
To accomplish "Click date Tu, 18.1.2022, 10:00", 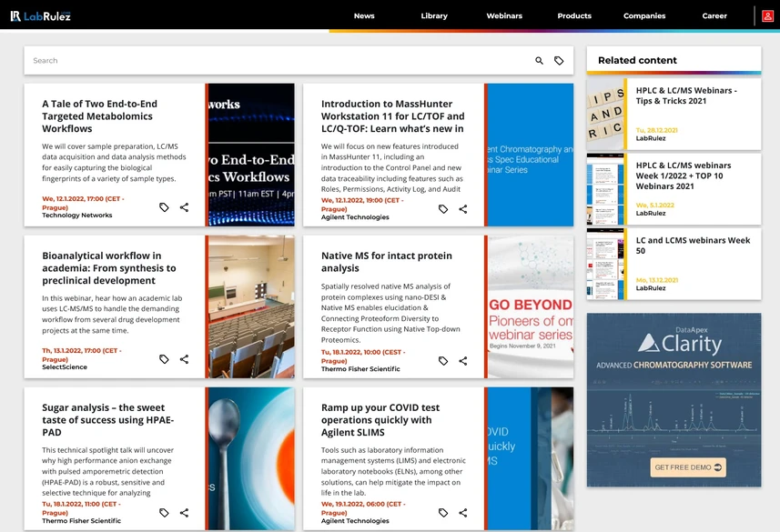I will pos(363,356).
